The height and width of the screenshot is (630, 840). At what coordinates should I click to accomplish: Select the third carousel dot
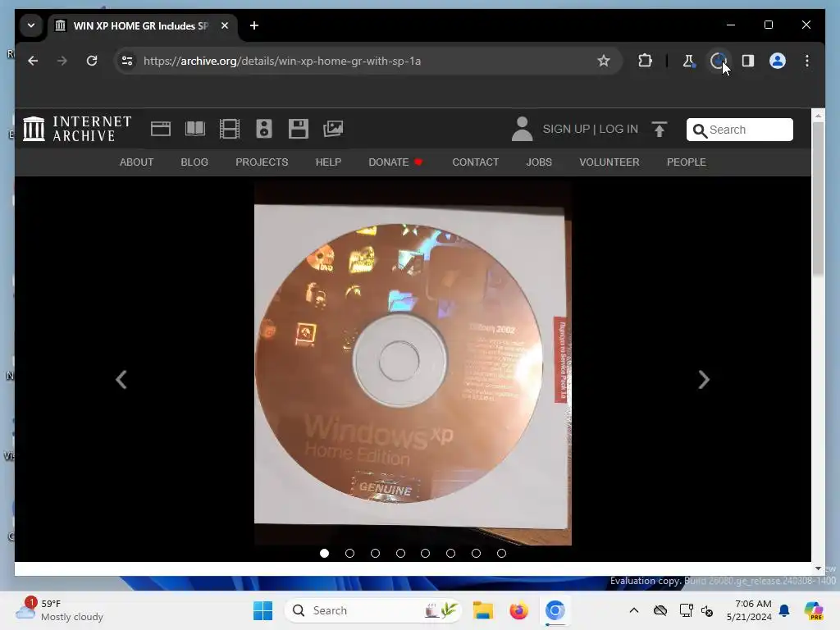point(375,554)
